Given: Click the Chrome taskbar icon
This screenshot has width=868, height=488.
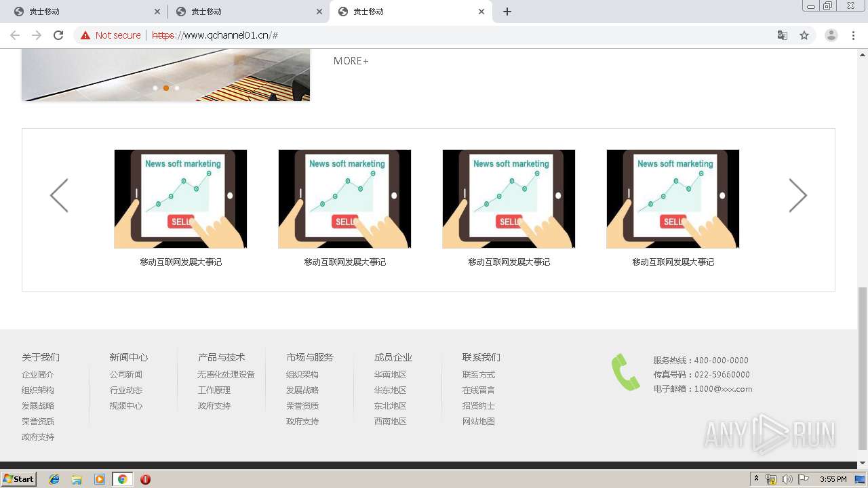Looking at the screenshot, I should (x=122, y=479).
